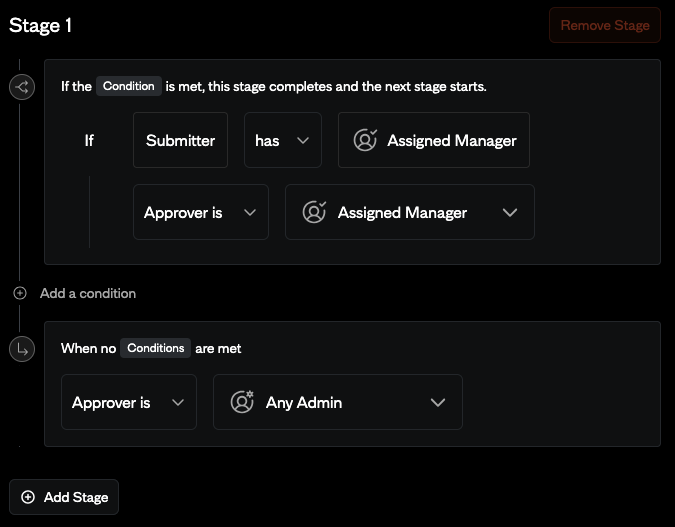
Task: Click the Condition tag in the description
Action: (x=128, y=86)
